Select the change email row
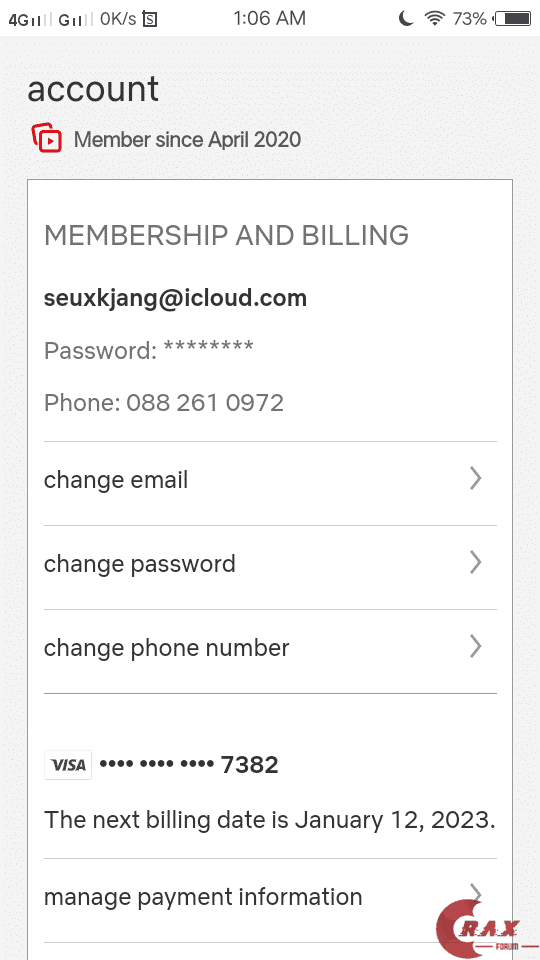This screenshot has height=960, width=540. 270,483
